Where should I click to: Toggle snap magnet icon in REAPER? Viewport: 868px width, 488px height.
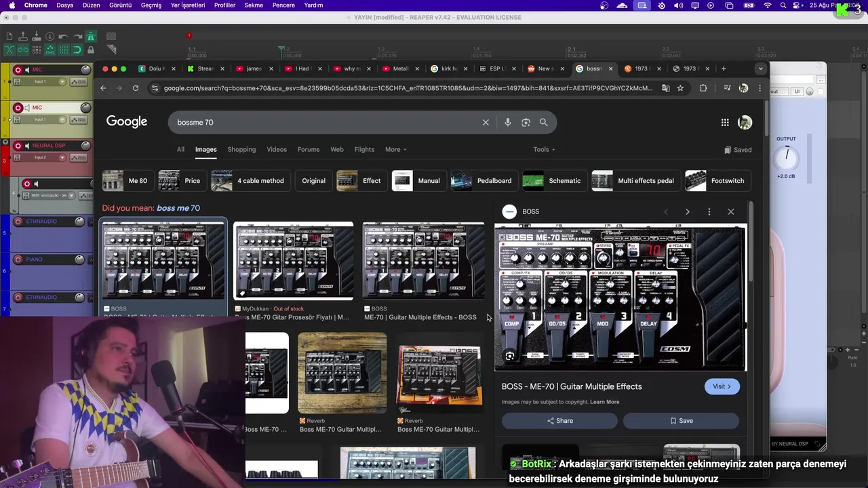point(77,49)
